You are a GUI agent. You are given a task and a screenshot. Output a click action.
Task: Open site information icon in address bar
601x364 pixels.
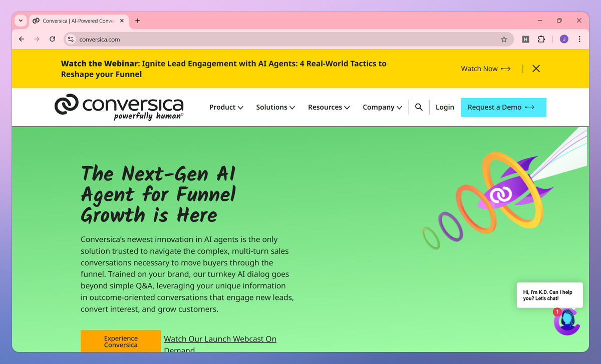pyautogui.click(x=71, y=39)
